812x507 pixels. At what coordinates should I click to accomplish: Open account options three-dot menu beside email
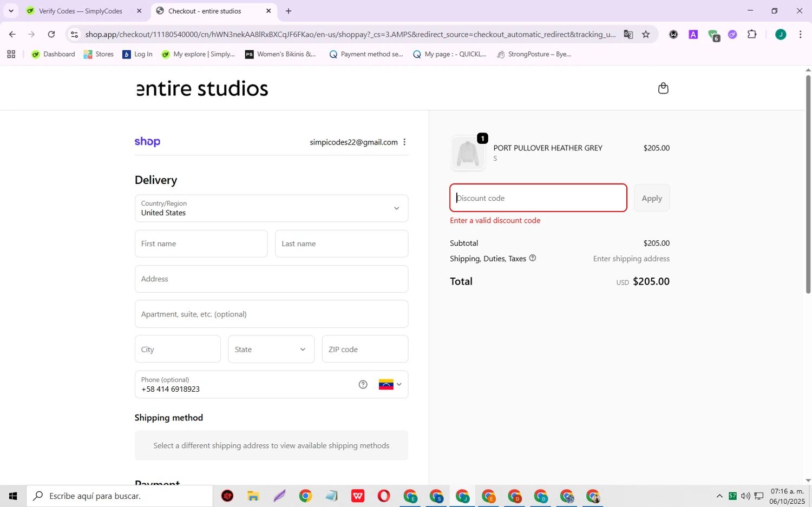[x=404, y=142]
